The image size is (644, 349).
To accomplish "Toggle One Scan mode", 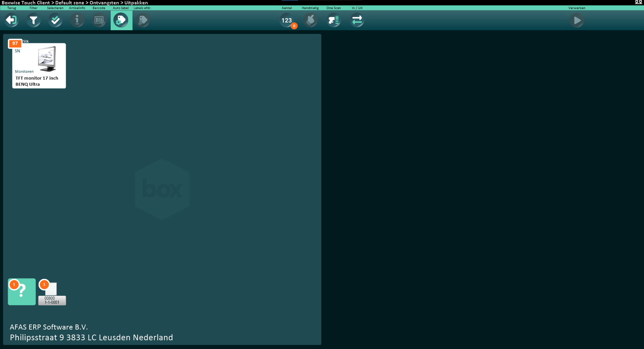I will pyautogui.click(x=334, y=20).
